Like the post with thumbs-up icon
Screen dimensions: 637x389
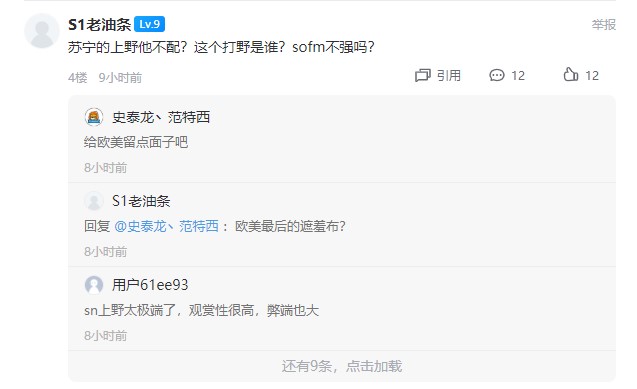[x=571, y=75]
